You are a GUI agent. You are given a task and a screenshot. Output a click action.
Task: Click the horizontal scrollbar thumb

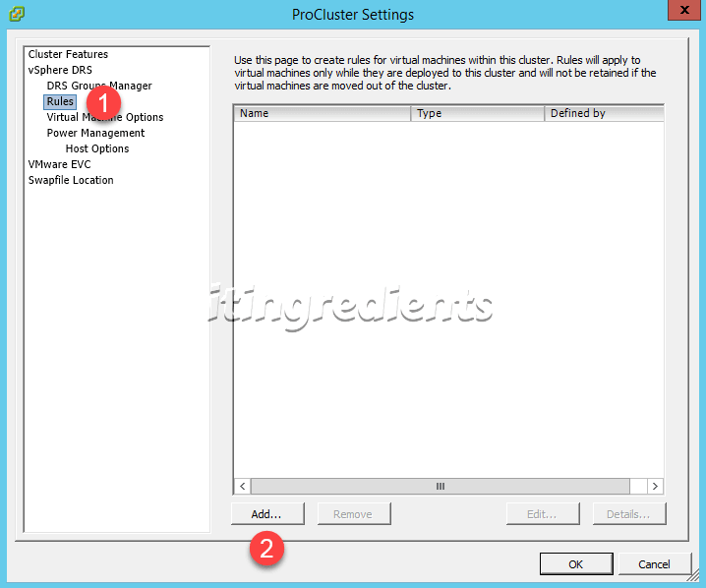440,487
